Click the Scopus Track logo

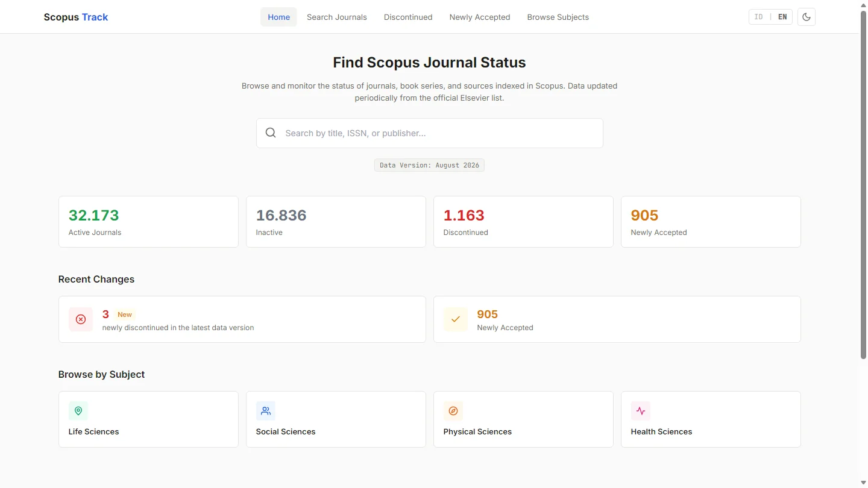[76, 17]
